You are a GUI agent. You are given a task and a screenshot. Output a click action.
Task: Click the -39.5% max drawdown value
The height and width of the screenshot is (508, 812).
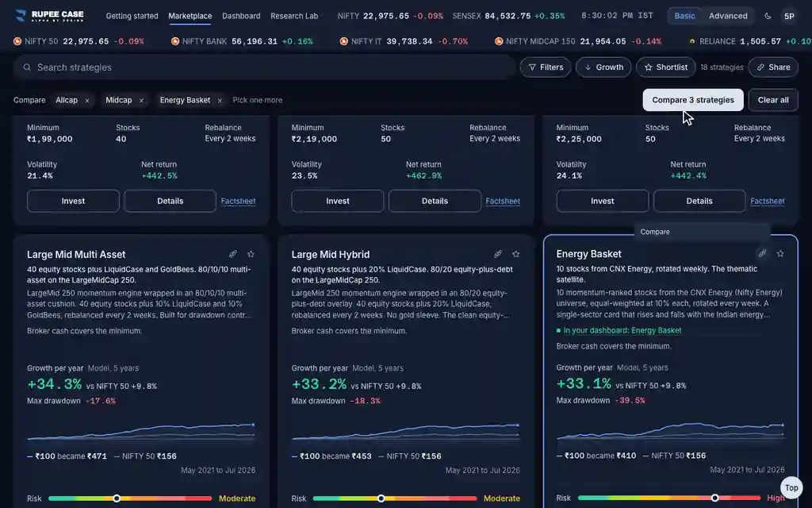[x=630, y=401]
